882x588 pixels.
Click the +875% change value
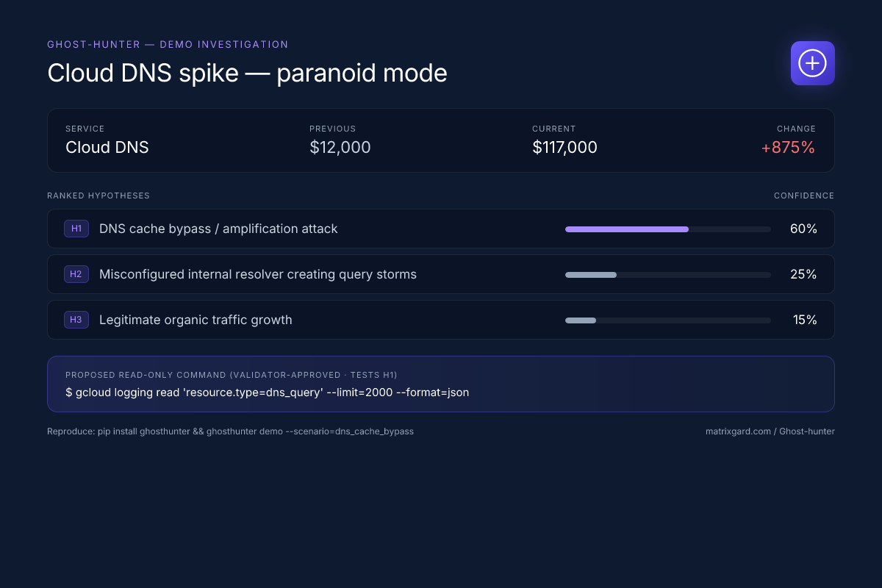pyautogui.click(x=788, y=147)
